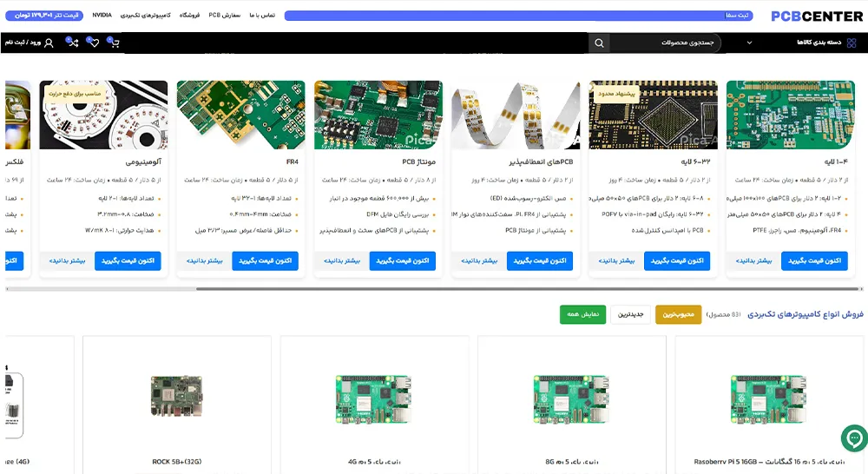The width and height of the screenshot is (868, 474).
Task: Open the aluminum PCB image
Action: point(103,115)
